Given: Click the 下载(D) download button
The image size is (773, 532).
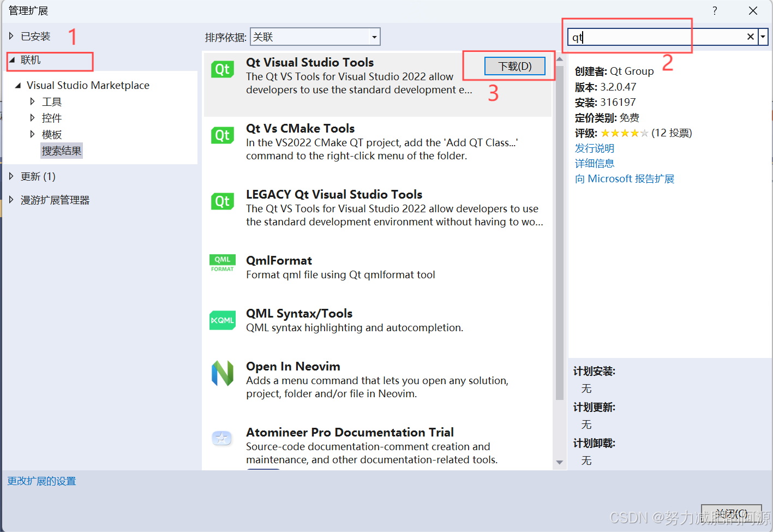Looking at the screenshot, I should (x=515, y=66).
